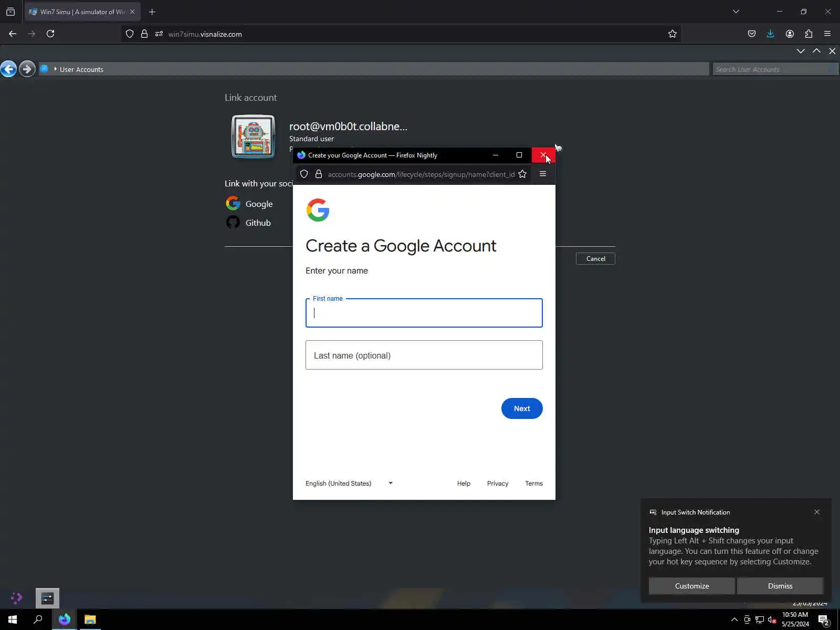Reload the win7simu page
The width and height of the screenshot is (840, 630).
click(50, 34)
